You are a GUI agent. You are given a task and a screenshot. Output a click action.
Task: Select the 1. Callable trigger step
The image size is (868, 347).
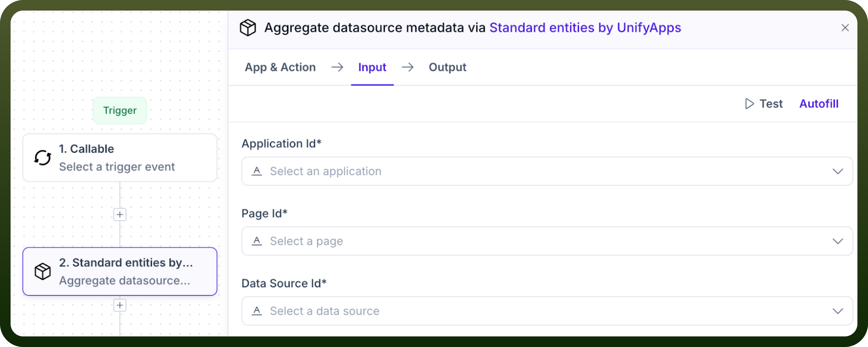click(x=120, y=158)
